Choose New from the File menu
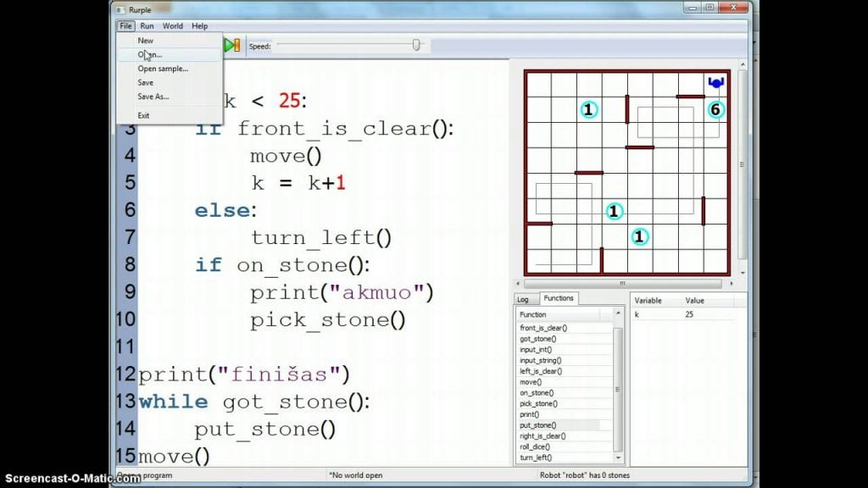This screenshot has height=488, width=868. click(x=146, y=41)
